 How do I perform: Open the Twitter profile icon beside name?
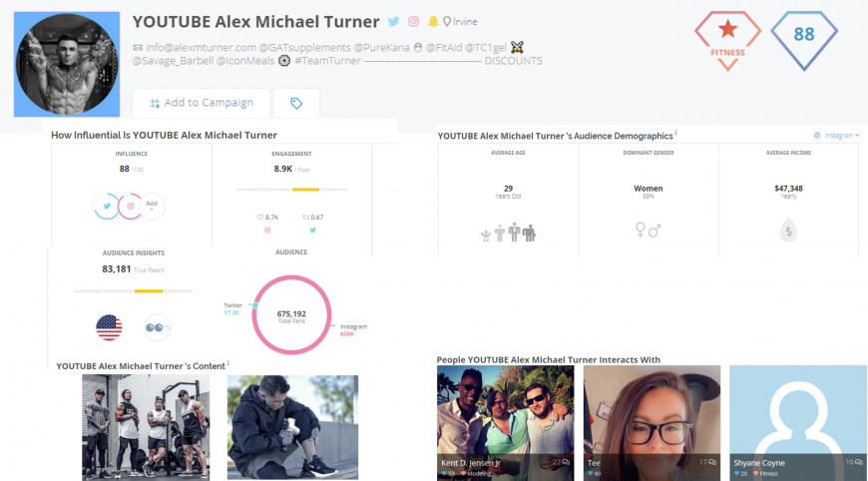pyautogui.click(x=393, y=21)
